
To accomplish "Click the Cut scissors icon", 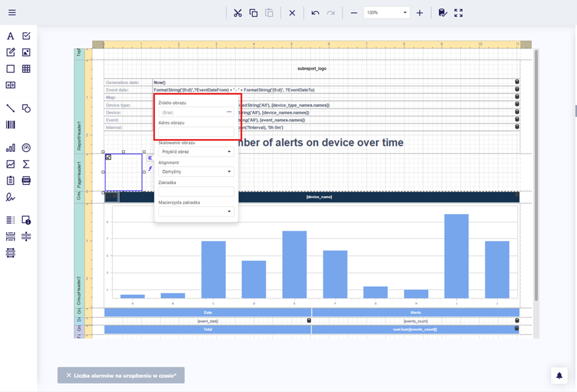I will point(238,13).
